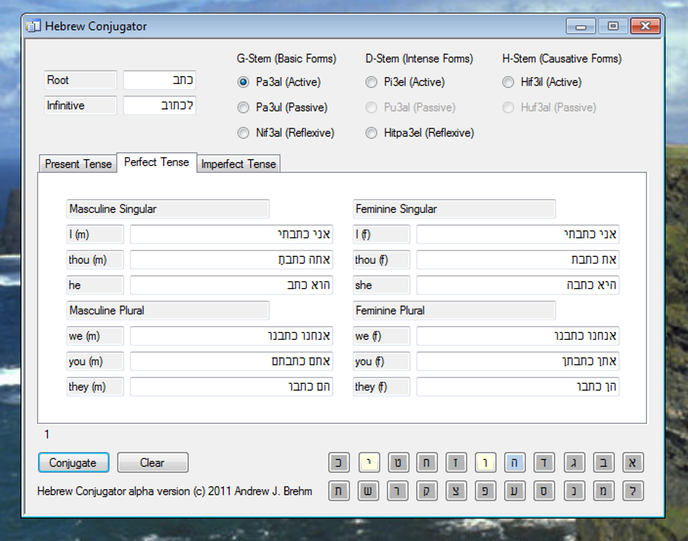Select the he conjugation result field
The width and height of the screenshot is (688, 541).
(x=231, y=285)
